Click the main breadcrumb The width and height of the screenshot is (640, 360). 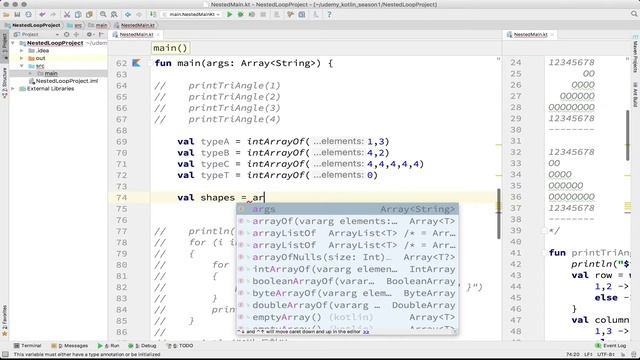tap(98, 25)
